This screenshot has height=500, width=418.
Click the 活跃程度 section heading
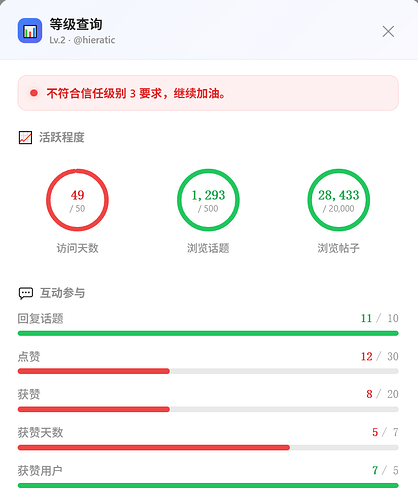62,137
